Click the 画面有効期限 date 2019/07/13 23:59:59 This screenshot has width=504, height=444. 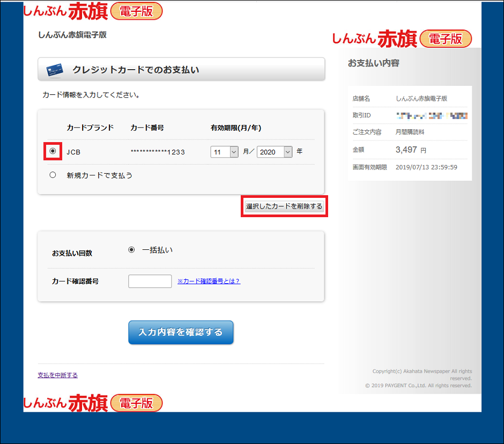click(x=426, y=167)
